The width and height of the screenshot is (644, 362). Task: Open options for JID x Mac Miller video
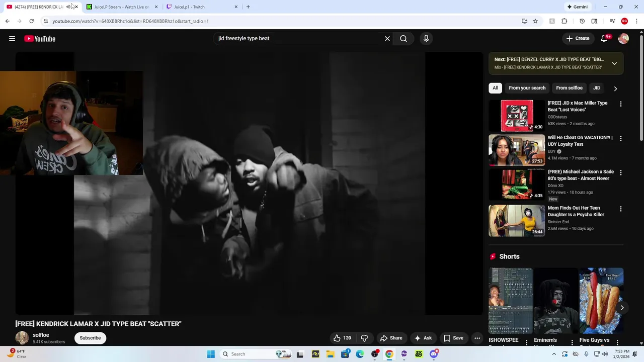(620, 104)
